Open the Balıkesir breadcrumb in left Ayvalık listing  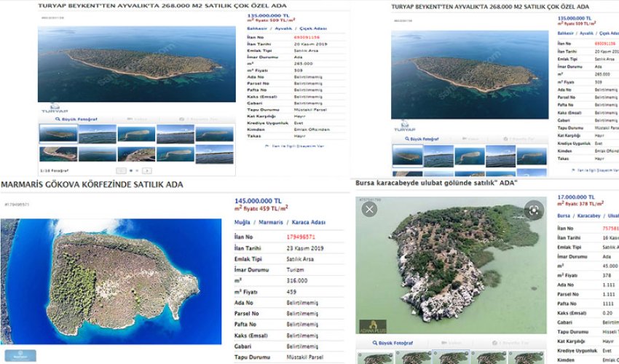click(257, 28)
